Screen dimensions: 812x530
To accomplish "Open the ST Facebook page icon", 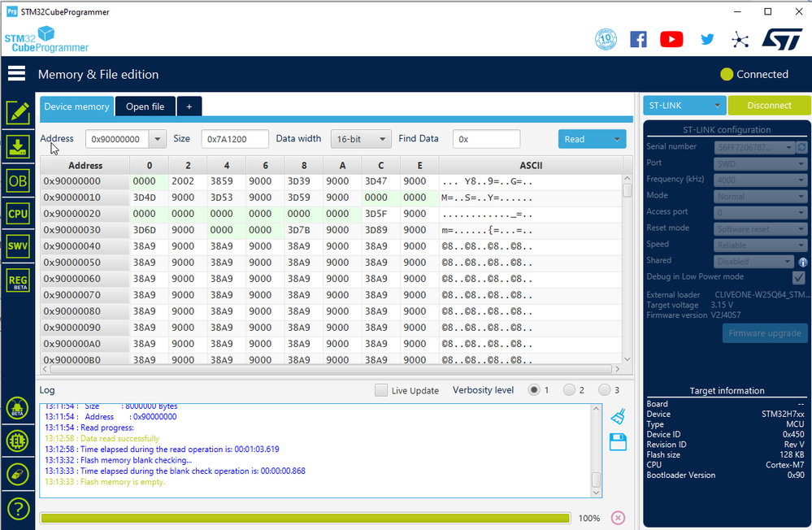I will point(638,39).
